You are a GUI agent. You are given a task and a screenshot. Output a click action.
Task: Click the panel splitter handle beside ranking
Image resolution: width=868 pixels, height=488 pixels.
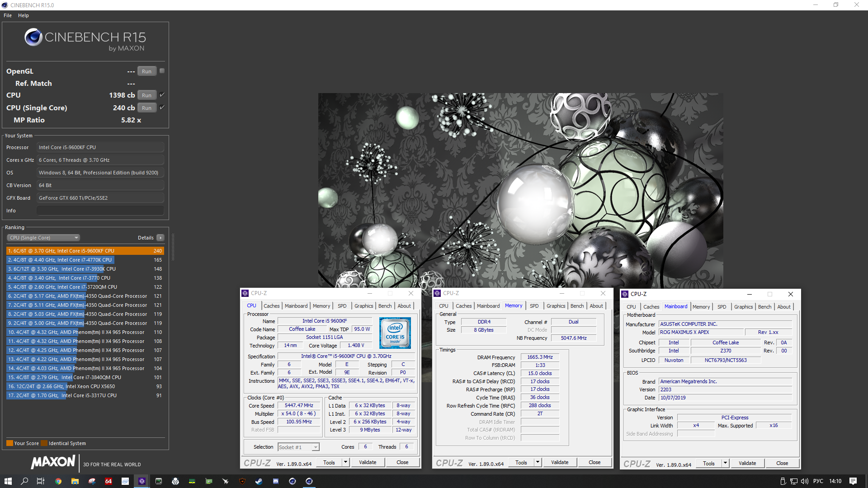click(x=173, y=247)
